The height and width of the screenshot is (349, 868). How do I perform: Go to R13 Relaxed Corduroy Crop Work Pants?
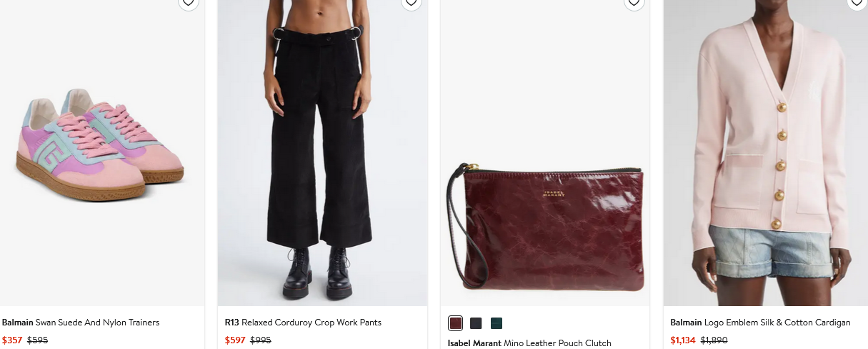[303, 323]
